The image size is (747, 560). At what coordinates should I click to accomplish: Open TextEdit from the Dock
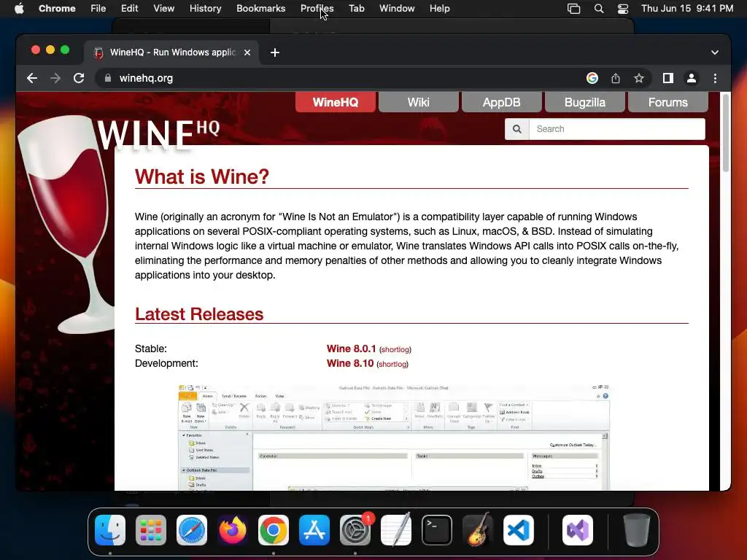(x=396, y=530)
